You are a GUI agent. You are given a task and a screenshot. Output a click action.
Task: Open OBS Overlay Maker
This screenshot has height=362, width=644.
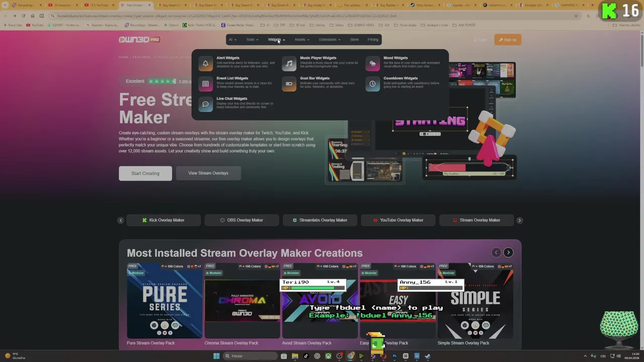click(x=242, y=220)
